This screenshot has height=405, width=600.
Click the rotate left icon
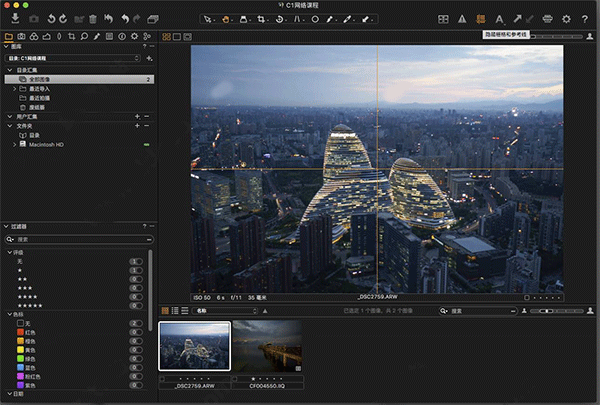point(51,18)
